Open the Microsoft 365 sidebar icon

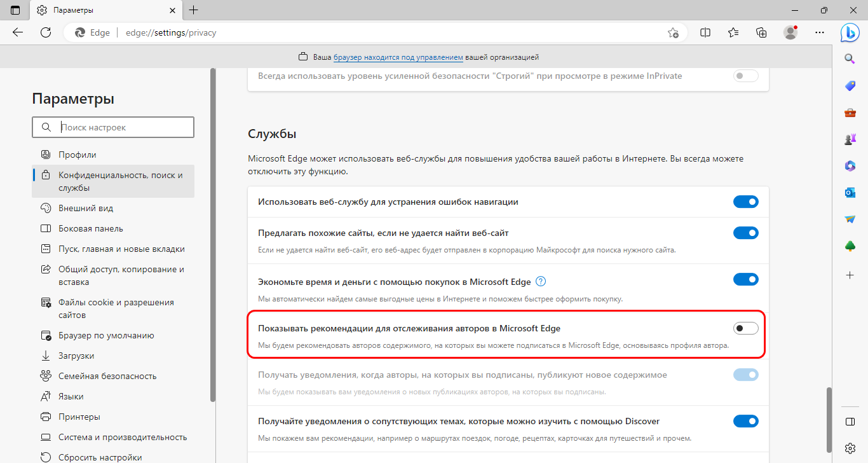coord(850,165)
